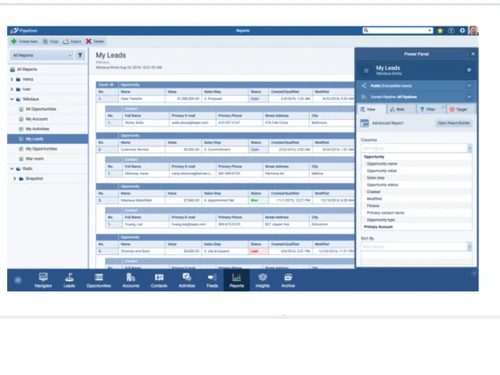
Task: Click the filter funnel beside All Reports
Action: tap(80, 55)
